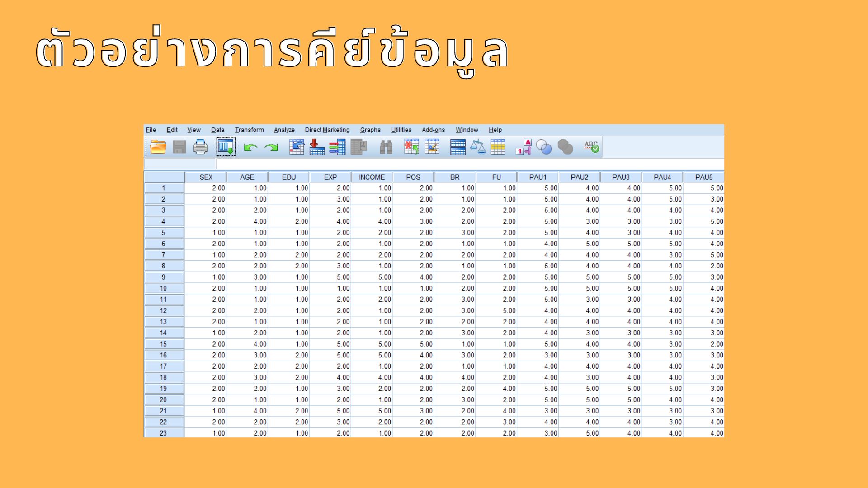The image size is (868, 488).
Task: Select the PAU1 column header
Action: [x=538, y=177]
